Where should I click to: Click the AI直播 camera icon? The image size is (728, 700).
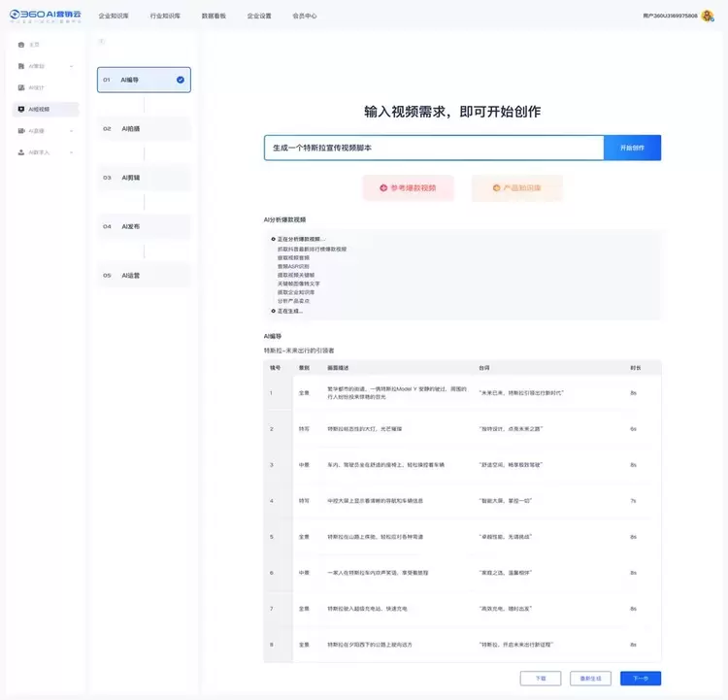[21, 130]
